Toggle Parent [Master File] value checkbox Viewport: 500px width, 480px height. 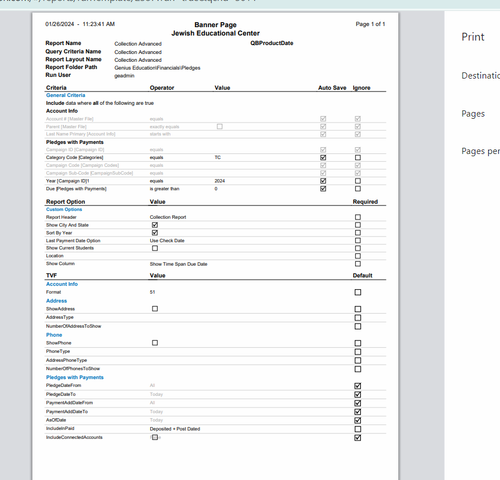(220, 126)
